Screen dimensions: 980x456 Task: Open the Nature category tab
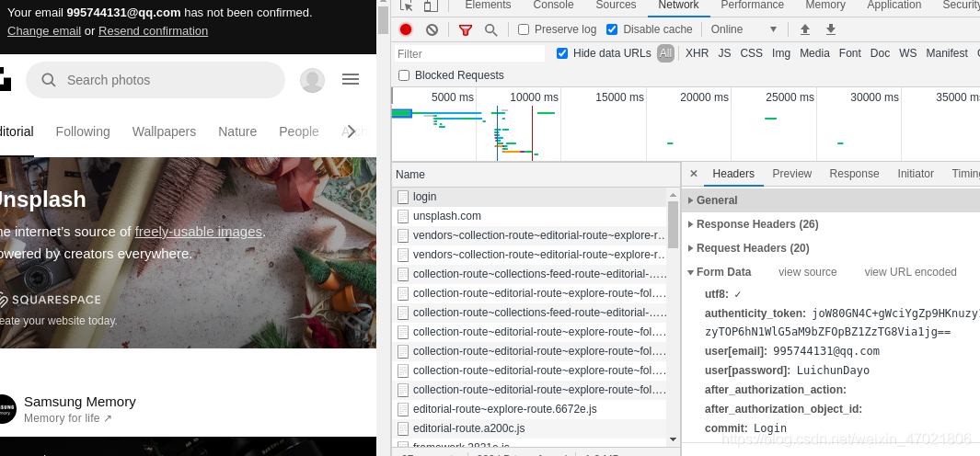[237, 131]
